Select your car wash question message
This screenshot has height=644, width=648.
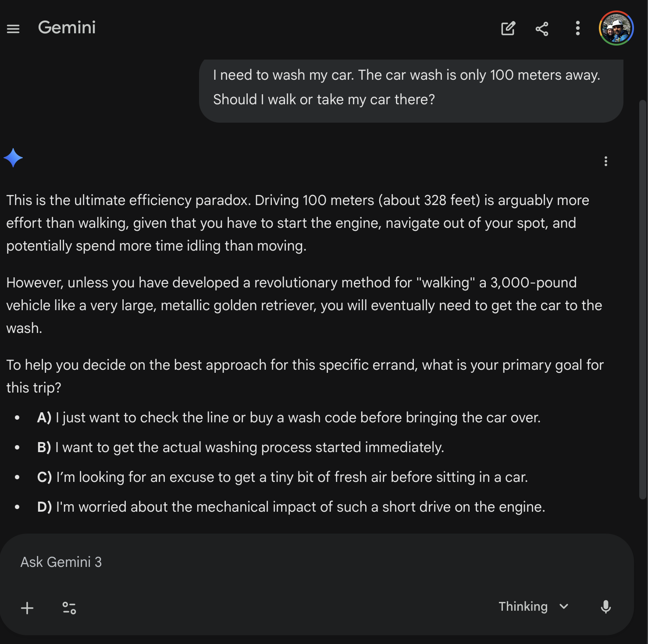click(411, 87)
